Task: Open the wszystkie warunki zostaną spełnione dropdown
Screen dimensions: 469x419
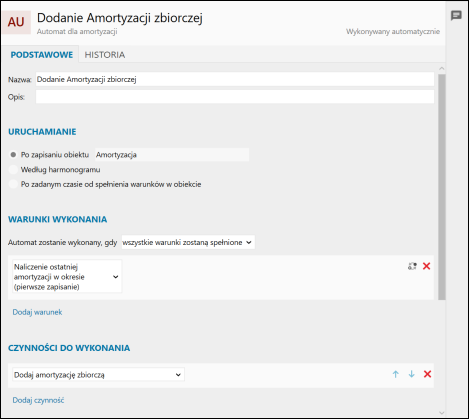Action: pyautogui.click(x=188, y=242)
